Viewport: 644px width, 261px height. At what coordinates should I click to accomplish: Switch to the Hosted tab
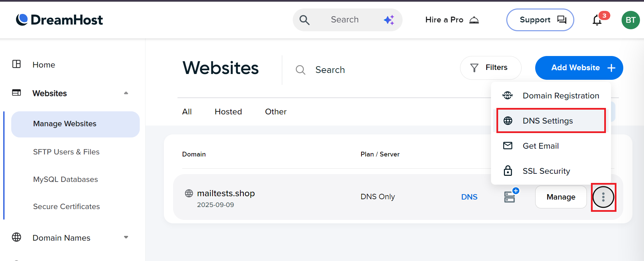[228, 112]
